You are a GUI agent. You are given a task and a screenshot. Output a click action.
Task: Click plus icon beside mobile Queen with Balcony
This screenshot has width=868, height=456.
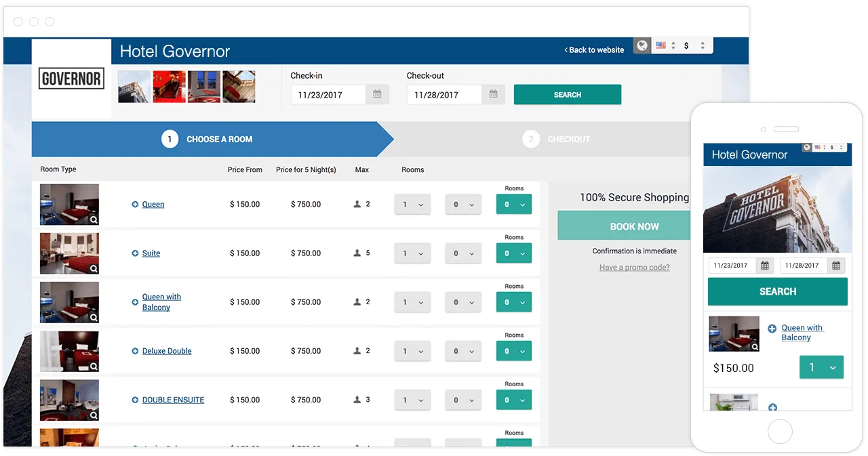(772, 329)
